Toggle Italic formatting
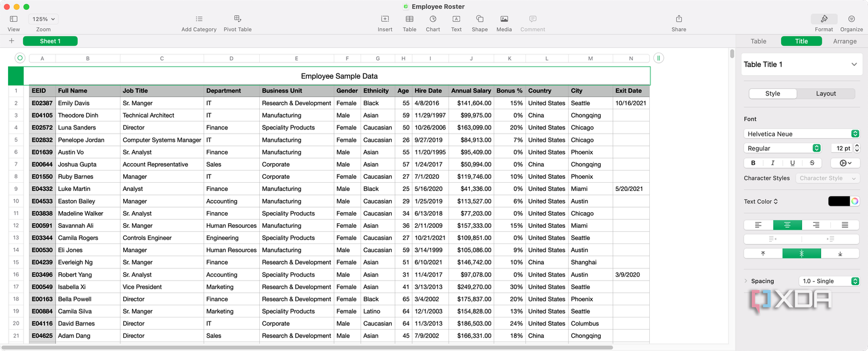Image resolution: width=868 pixels, height=351 pixels. [x=773, y=163]
